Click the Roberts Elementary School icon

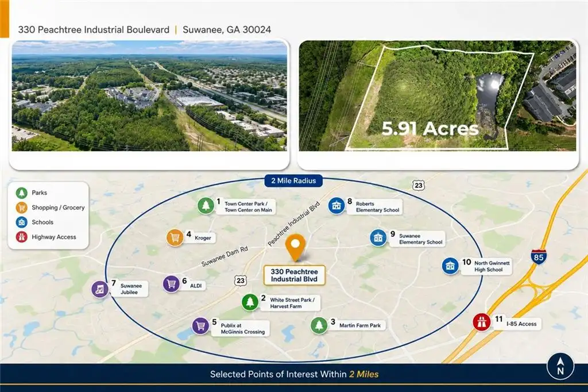pyautogui.click(x=336, y=206)
